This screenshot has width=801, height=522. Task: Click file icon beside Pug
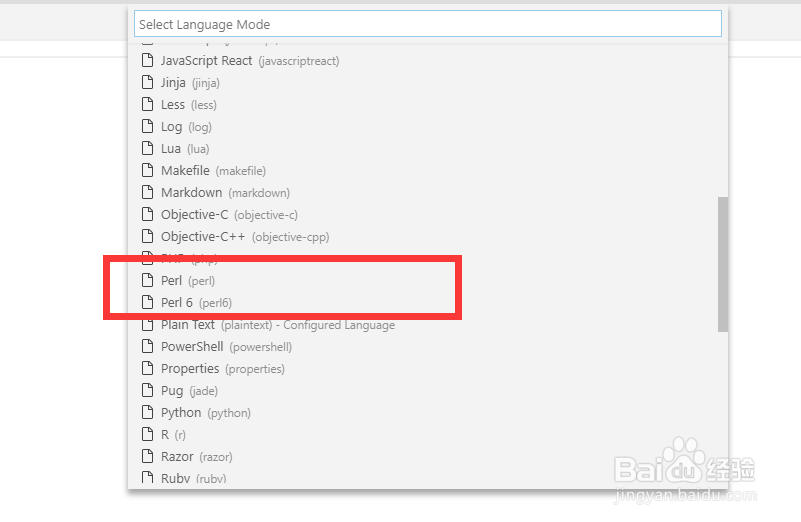[x=147, y=390]
